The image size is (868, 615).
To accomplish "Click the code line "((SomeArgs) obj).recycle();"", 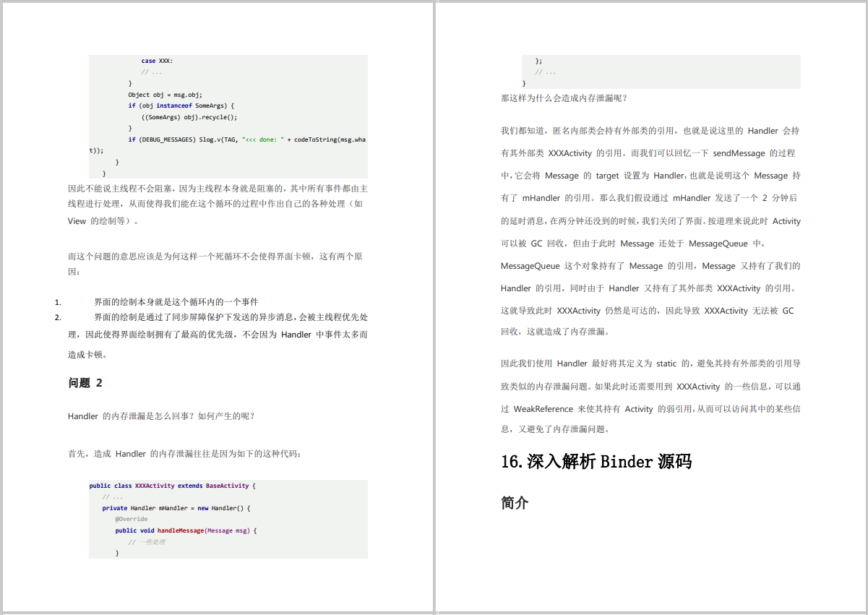I will click(x=189, y=116).
